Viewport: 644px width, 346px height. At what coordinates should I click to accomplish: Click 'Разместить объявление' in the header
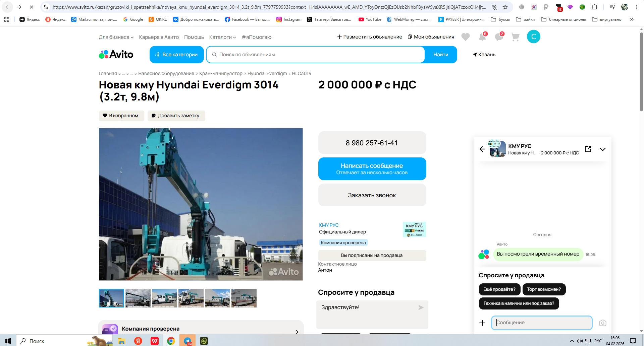pos(370,37)
